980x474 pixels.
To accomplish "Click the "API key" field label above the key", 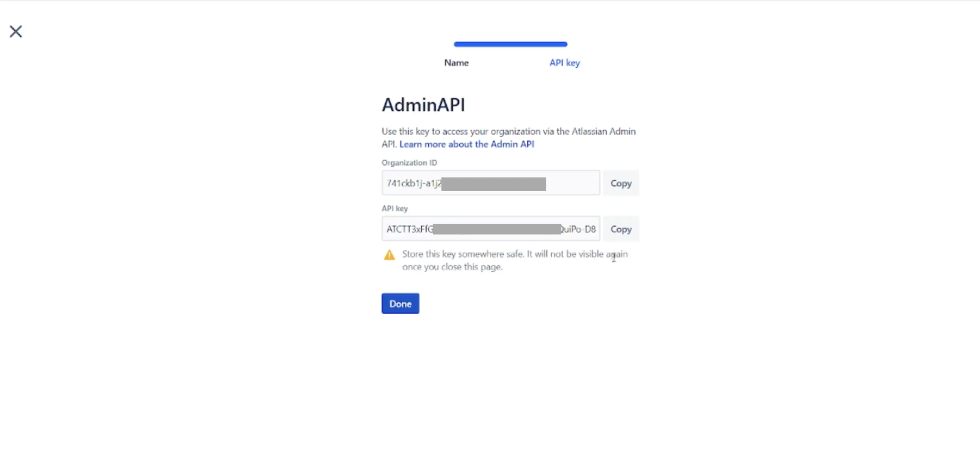I will 394,208.
